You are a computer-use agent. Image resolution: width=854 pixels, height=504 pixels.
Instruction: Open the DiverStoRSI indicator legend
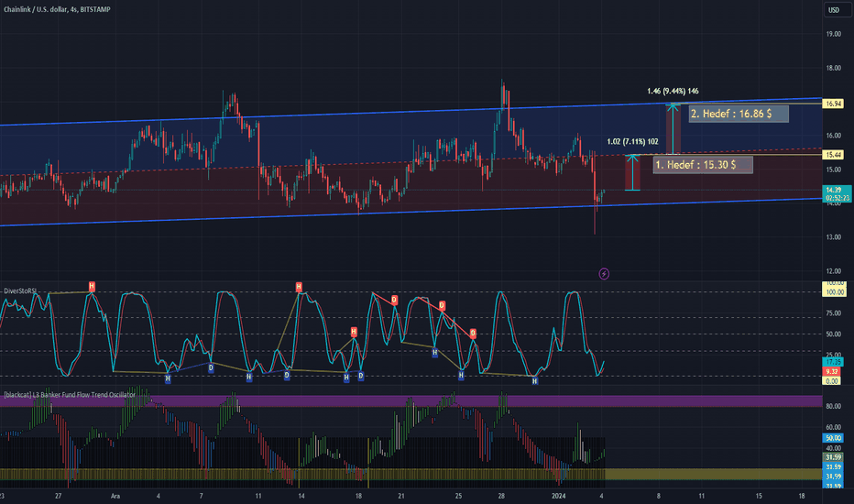[20, 291]
